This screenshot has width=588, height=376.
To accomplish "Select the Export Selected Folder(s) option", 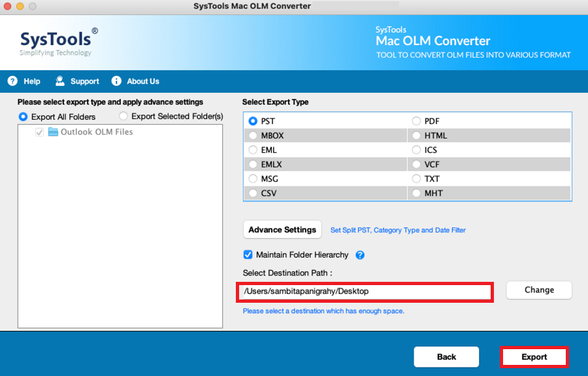I will (x=123, y=116).
